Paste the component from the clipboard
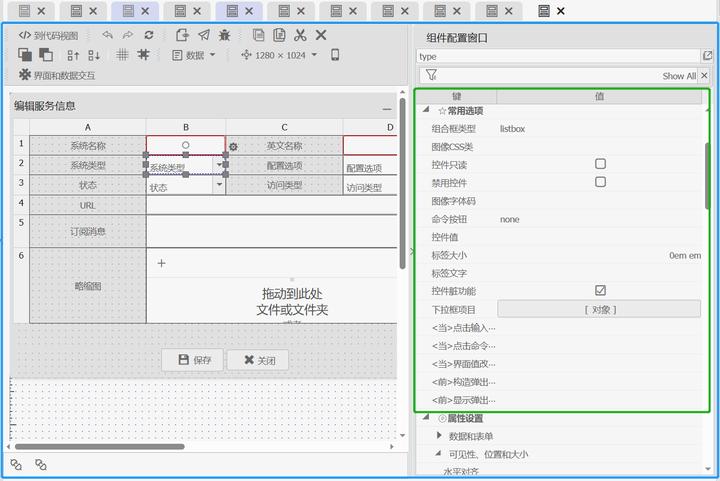 pyautogui.click(x=279, y=35)
